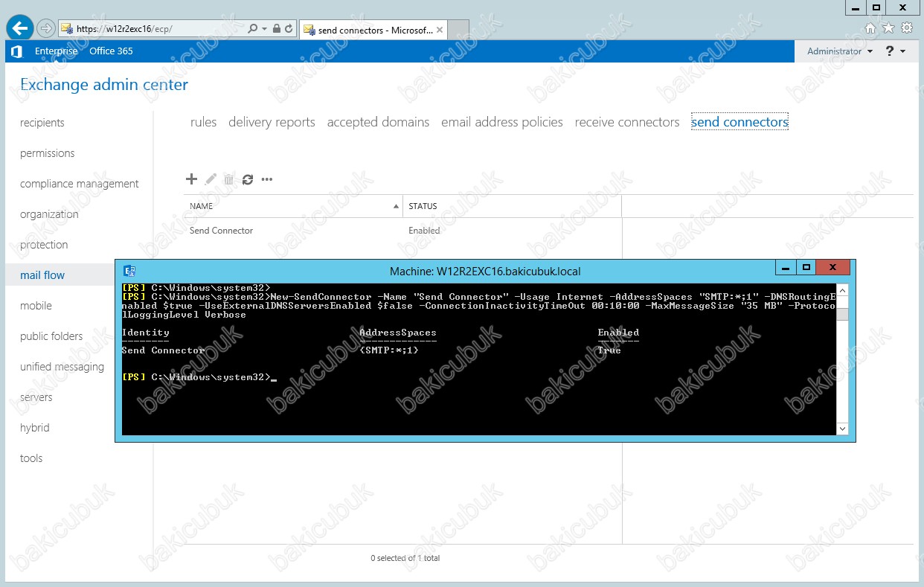Image resolution: width=924 pixels, height=587 pixels.
Task: Go to permissions in the sidebar
Action: 48,153
